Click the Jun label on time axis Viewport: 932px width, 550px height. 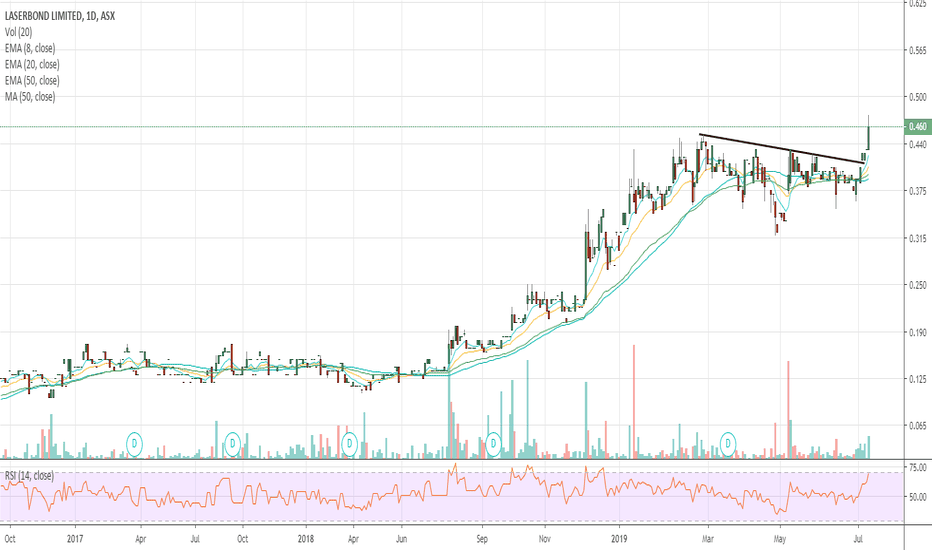401,539
